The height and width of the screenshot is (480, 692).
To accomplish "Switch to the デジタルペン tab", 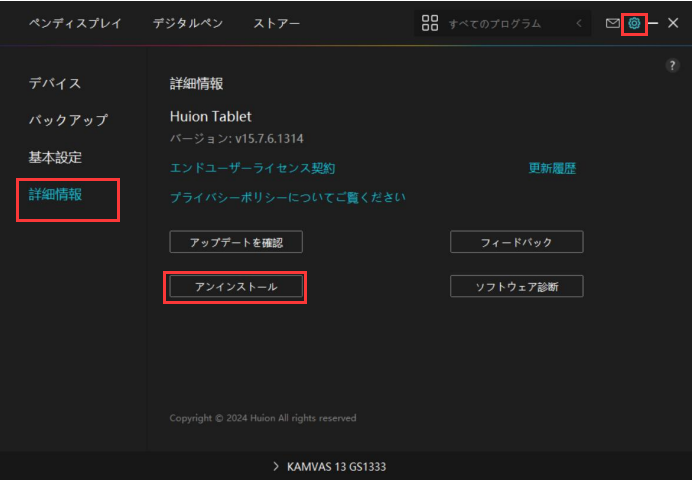I will [x=188, y=23].
